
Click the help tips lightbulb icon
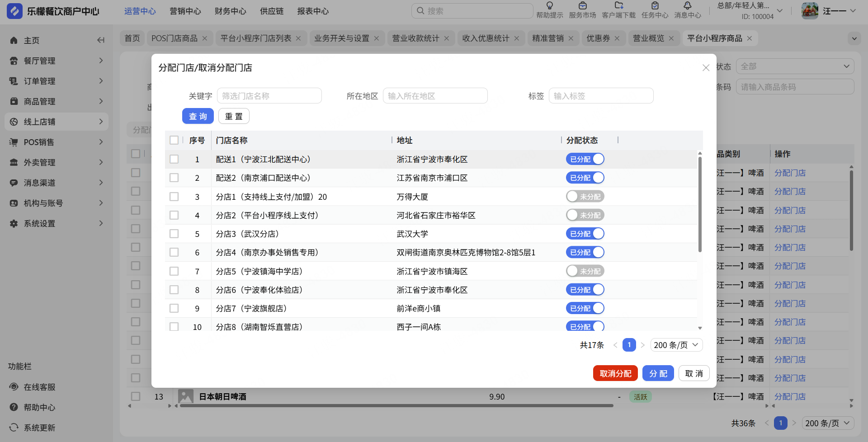[x=549, y=6]
